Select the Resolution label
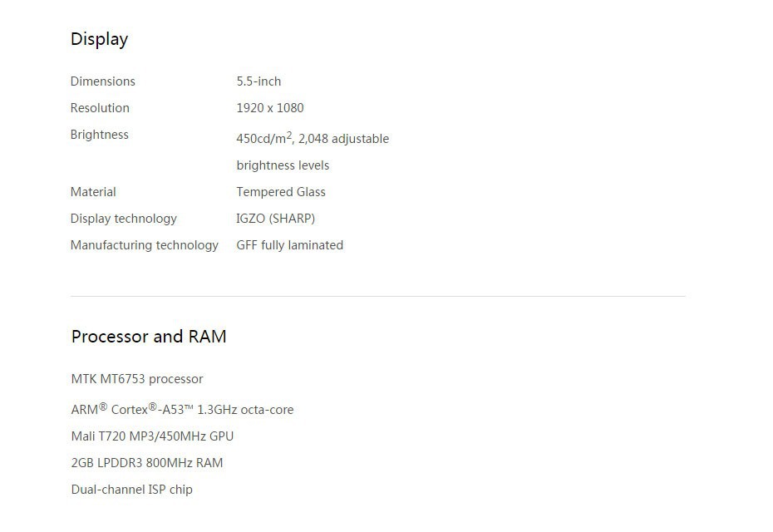This screenshot has height=532, width=773. pyautogui.click(x=100, y=108)
